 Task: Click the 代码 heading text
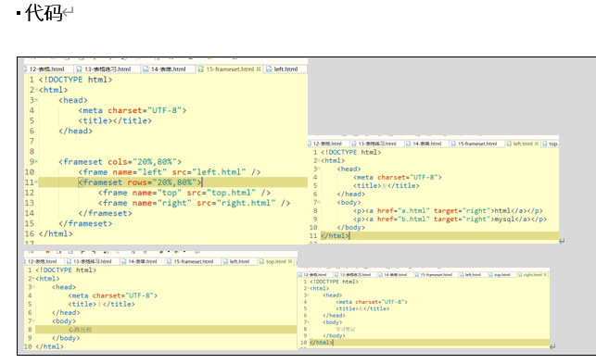click(x=44, y=13)
